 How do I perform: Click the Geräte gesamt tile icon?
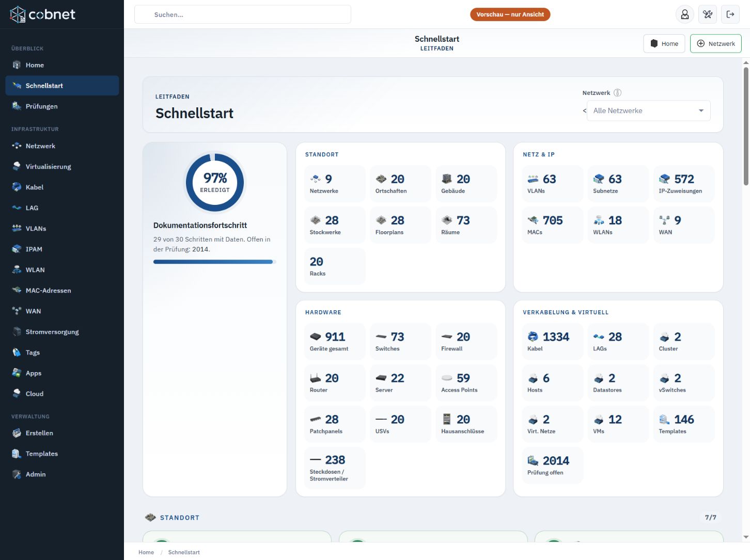316,337
